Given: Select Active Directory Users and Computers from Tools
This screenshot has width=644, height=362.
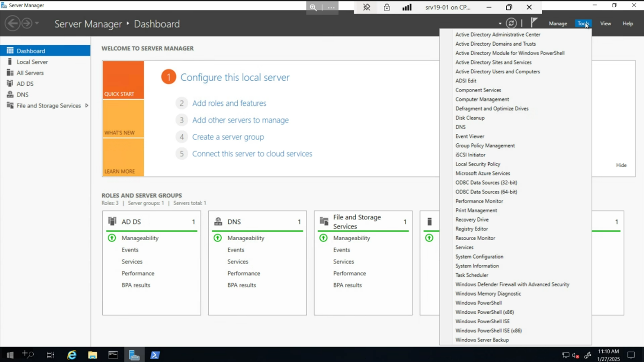Looking at the screenshot, I should [498, 71].
